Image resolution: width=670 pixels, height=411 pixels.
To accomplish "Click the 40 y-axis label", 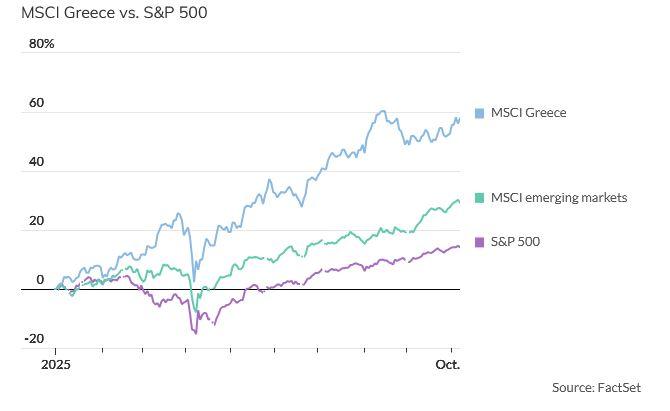I will coord(37,162).
